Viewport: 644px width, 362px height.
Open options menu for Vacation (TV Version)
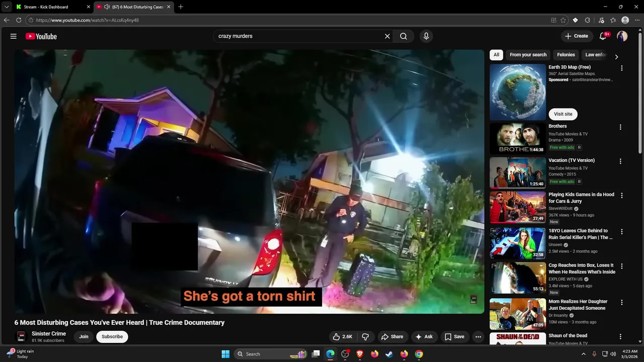(620, 161)
